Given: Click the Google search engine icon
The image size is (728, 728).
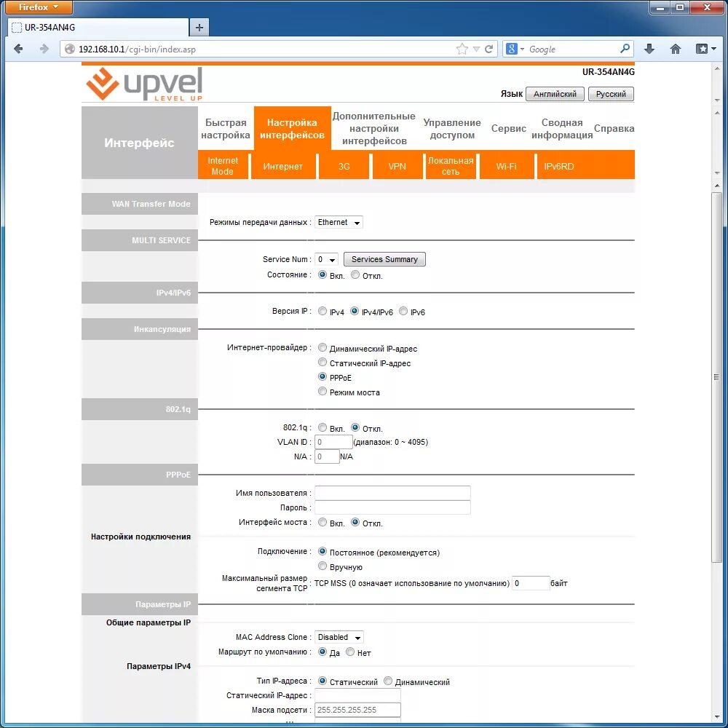Looking at the screenshot, I should tap(511, 49).
